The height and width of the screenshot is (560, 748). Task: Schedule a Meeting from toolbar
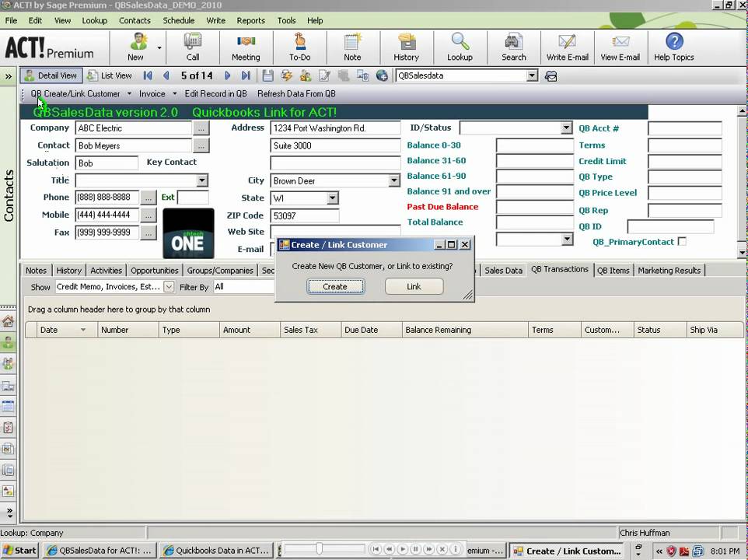246,47
